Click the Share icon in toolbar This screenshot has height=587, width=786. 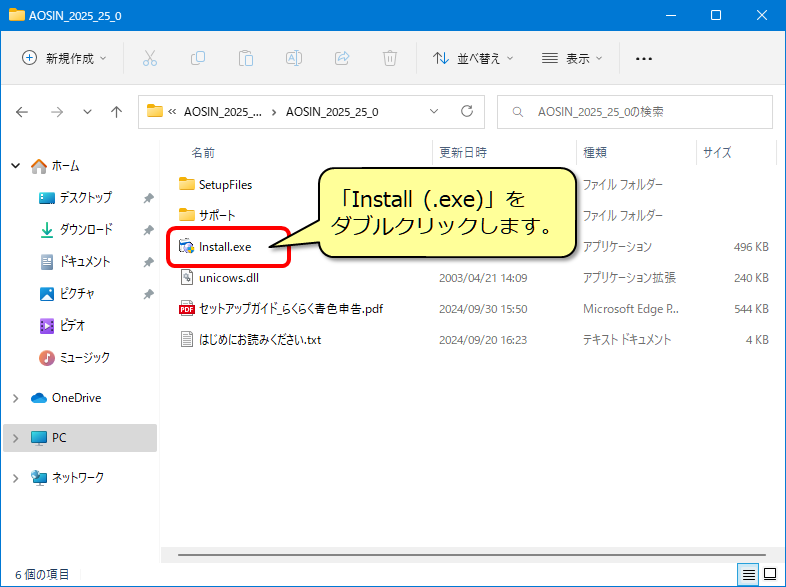coord(342,58)
